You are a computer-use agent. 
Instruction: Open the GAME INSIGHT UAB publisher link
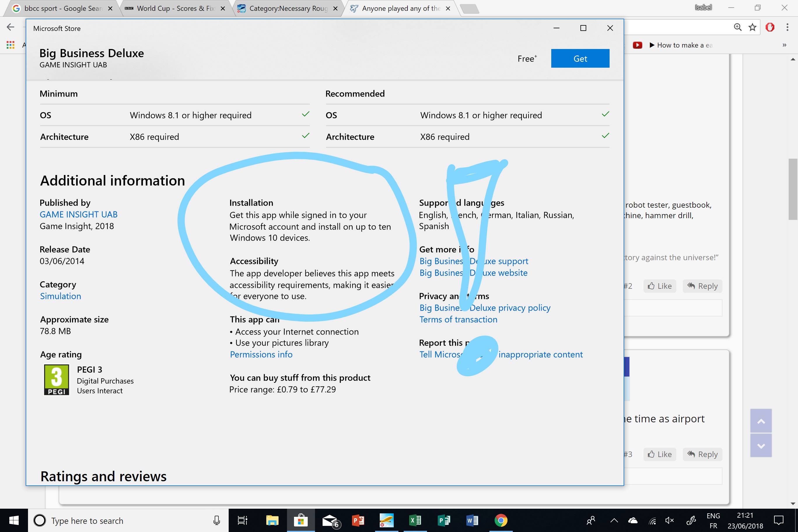click(78, 214)
